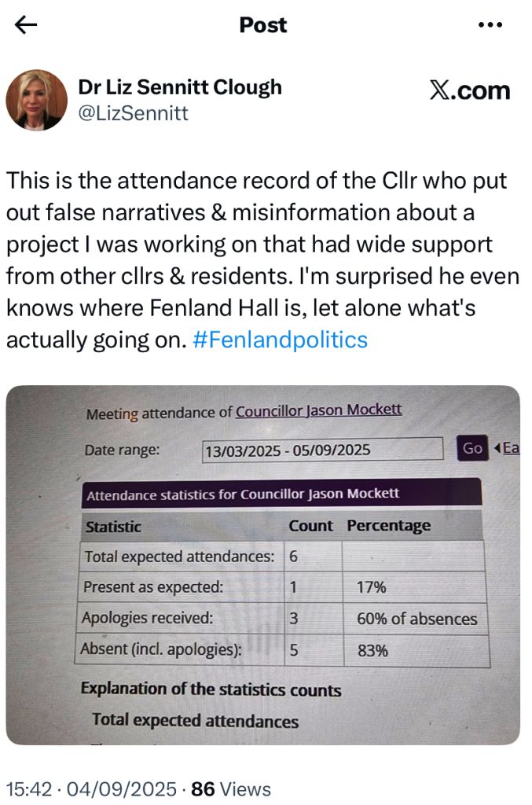Click the Dr Liz Sennitt Clough display name
Viewport: 532px width, 805px height.
coord(180,87)
